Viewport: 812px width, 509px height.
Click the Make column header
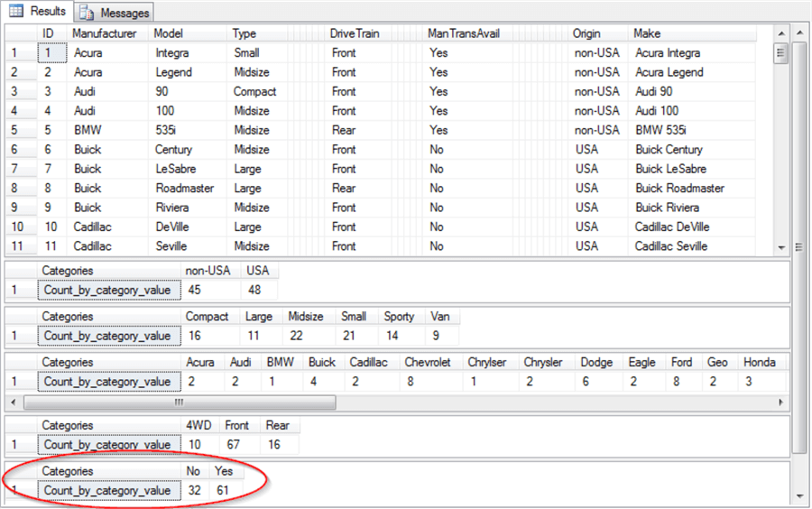648,33
